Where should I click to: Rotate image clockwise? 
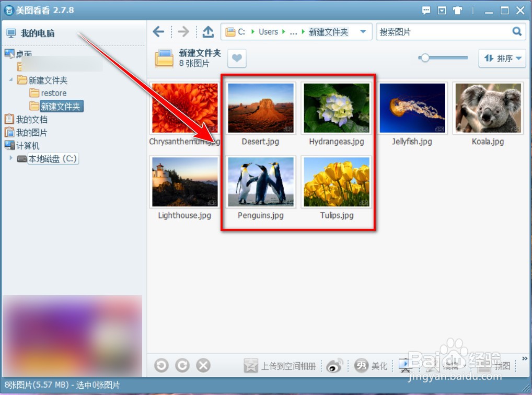[x=182, y=365]
